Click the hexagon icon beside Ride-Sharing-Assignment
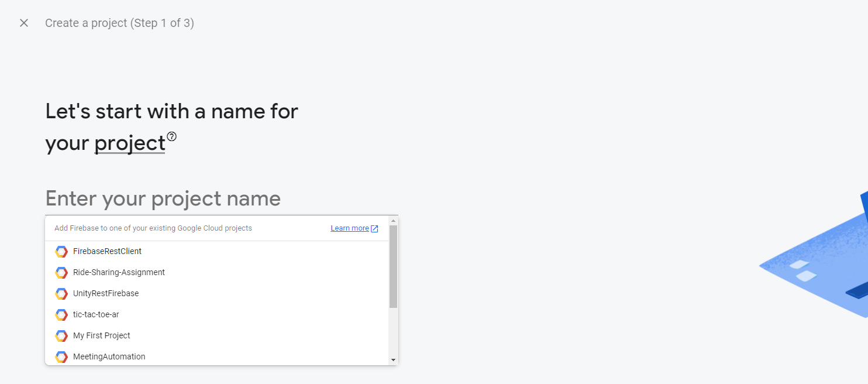 pos(61,272)
